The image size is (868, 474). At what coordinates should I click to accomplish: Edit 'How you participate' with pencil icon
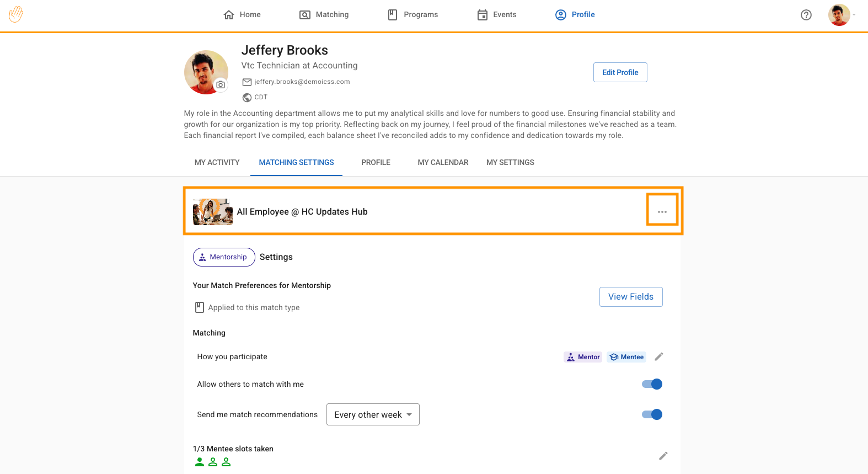click(658, 357)
